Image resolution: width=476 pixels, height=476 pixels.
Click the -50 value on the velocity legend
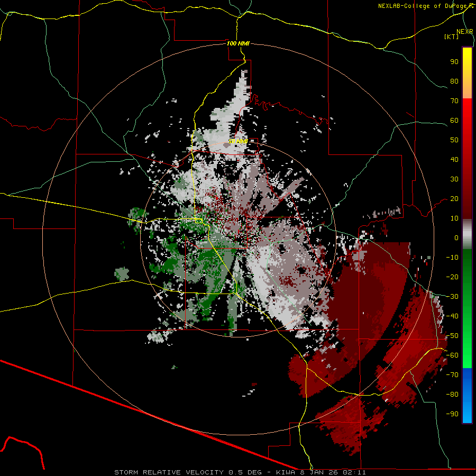point(452,336)
